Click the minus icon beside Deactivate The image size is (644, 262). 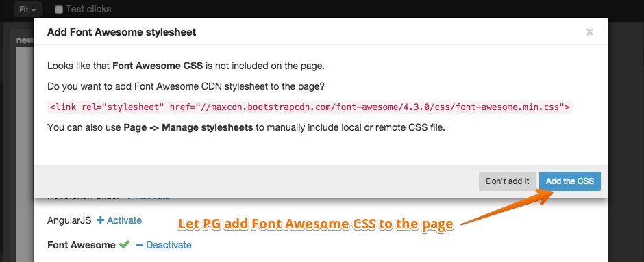(139, 245)
